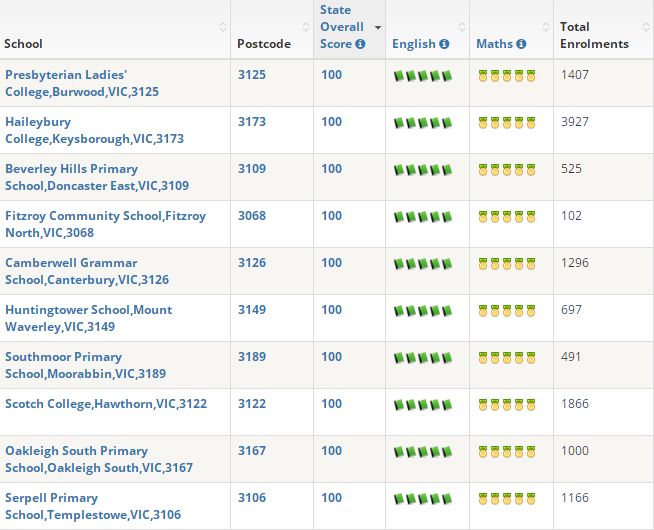
Task: Open Fitzroy Community School link
Action: click(106, 224)
